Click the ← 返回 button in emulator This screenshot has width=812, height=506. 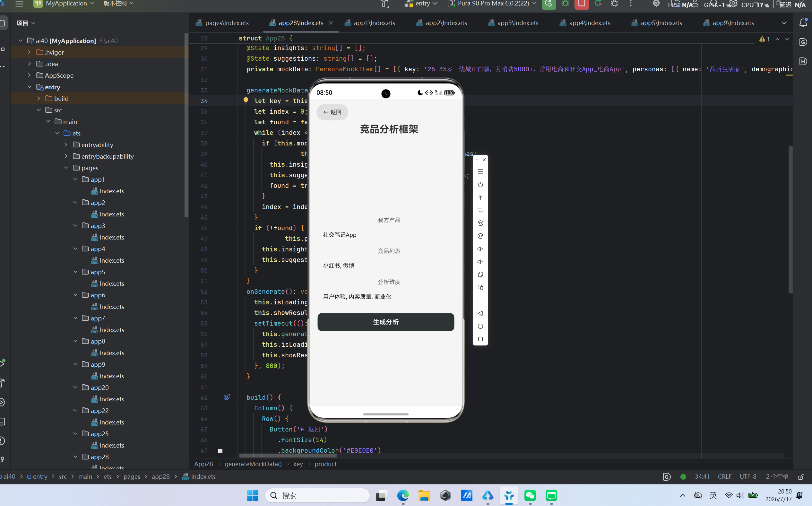[332, 112]
